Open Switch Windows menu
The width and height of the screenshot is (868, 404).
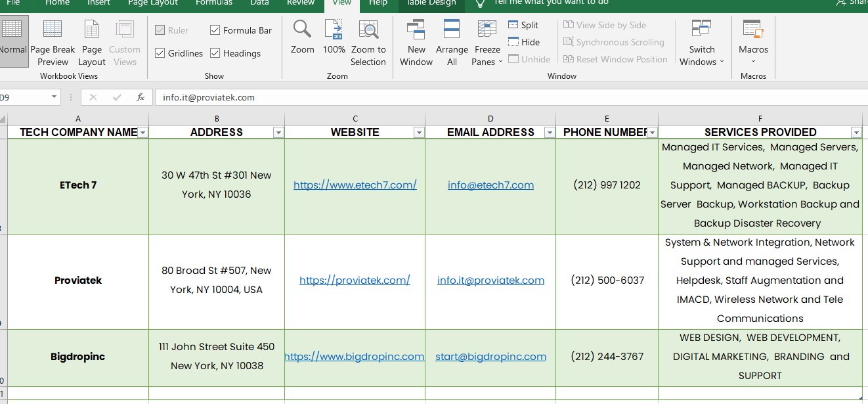[x=702, y=43]
